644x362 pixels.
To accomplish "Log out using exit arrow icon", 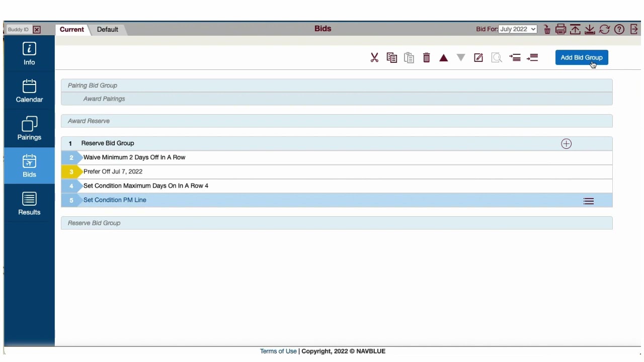I will coord(634,30).
